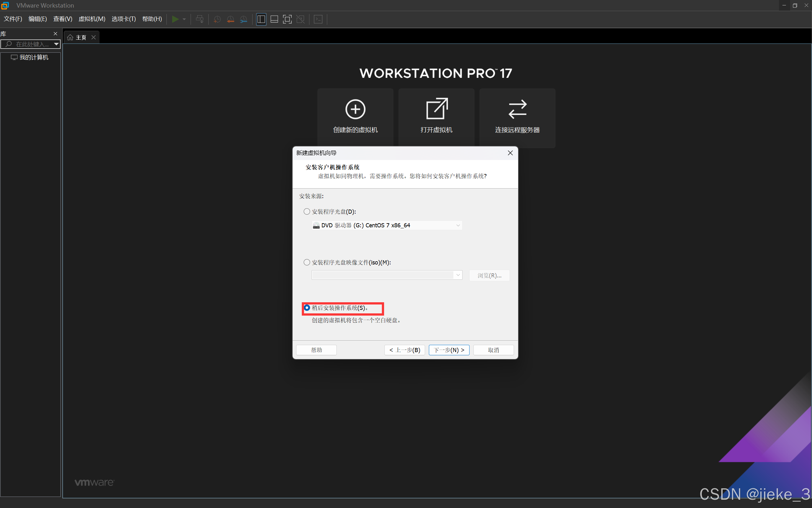Image resolution: width=812 pixels, height=508 pixels.
Task: Select 安装程序光盘映像文件(iso) radio option
Action: pyautogui.click(x=307, y=262)
